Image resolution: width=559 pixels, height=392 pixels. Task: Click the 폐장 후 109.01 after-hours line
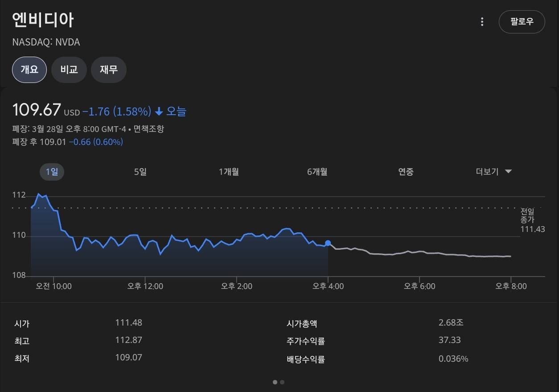pos(67,142)
